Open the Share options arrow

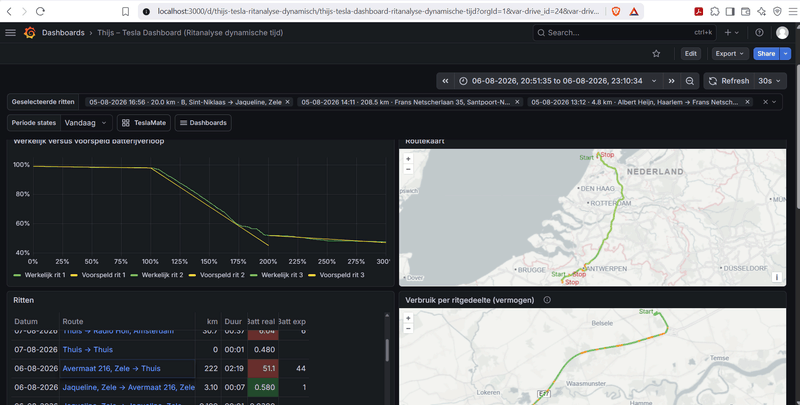click(786, 54)
